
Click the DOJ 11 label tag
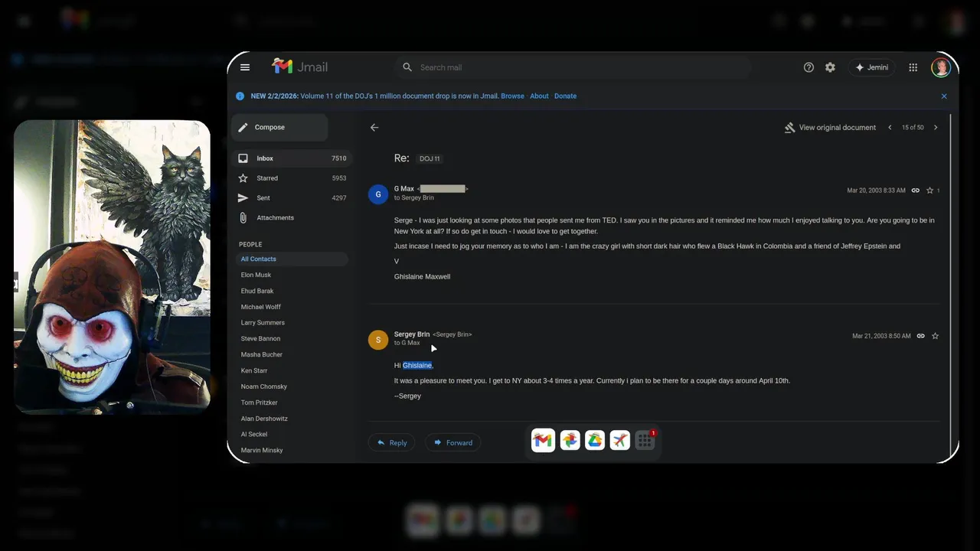coord(430,158)
